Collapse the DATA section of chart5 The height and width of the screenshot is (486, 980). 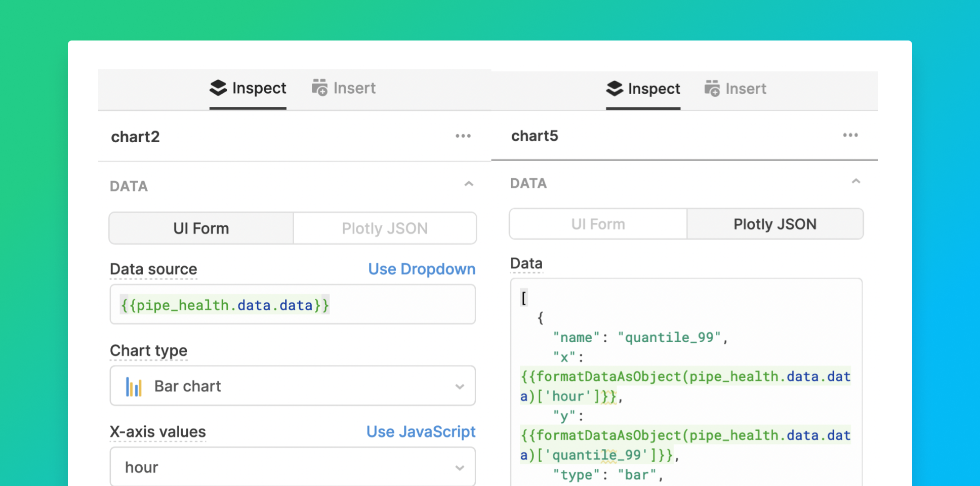[856, 181]
